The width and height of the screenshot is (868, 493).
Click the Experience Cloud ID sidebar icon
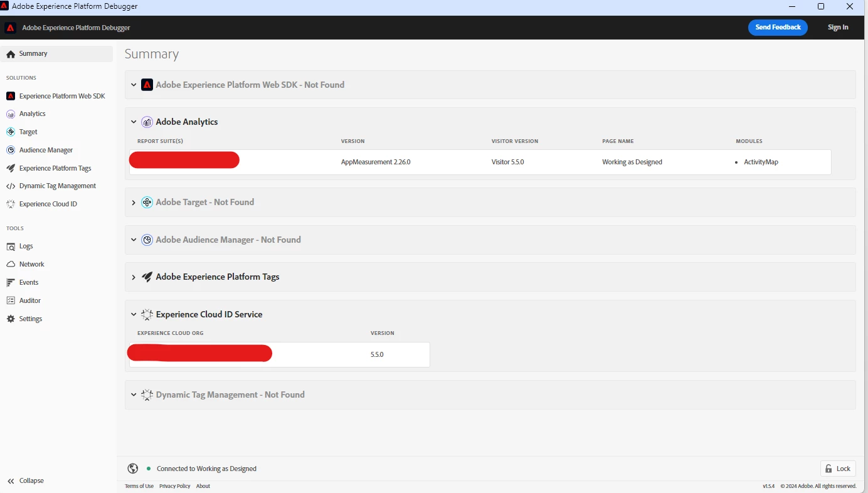(x=11, y=204)
